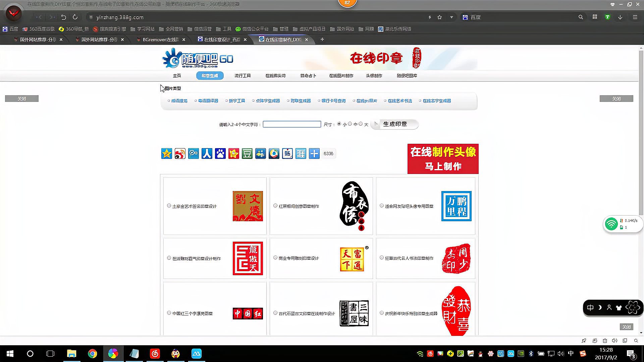
Task: Select the Tianya 涯 share icon
Action: tap(301, 154)
